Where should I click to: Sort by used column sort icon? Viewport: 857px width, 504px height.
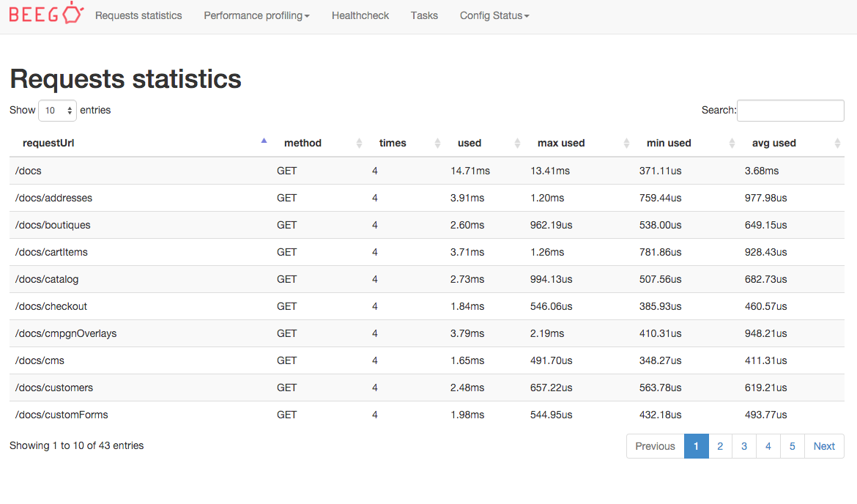click(x=517, y=144)
